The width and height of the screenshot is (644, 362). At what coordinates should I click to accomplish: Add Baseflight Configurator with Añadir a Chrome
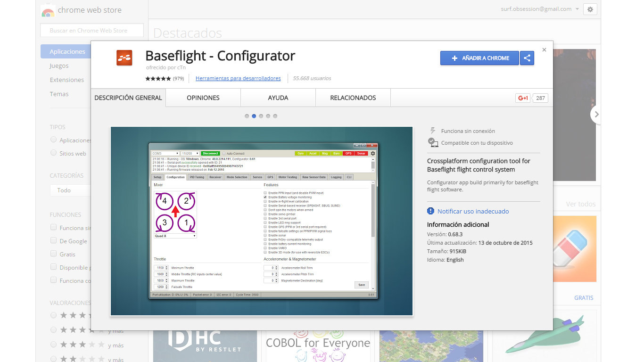click(x=479, y=58)
